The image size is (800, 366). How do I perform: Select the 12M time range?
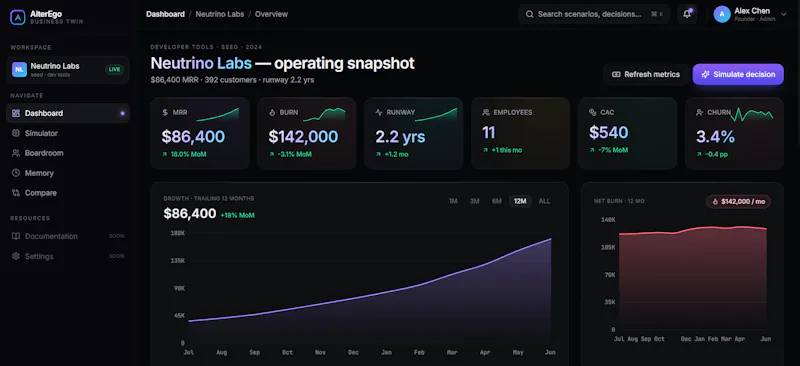[520, 201]
